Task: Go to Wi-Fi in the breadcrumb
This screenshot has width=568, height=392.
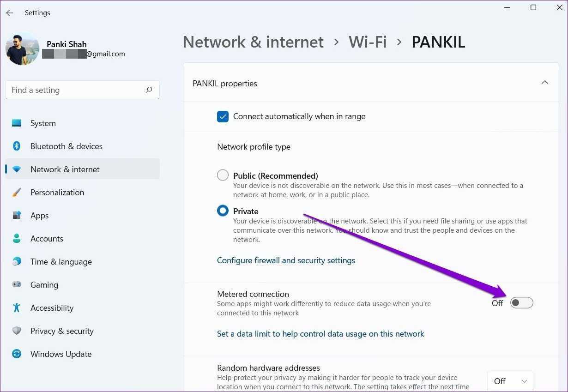Action: tap(368, 42)
